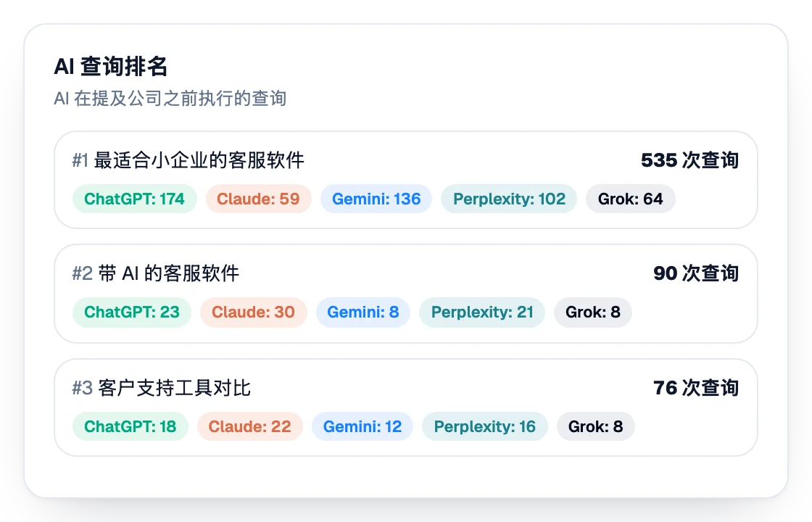The image size is (812, 522).
Task: Select the Gemini: 12 badge
Action: click(362, 427)
